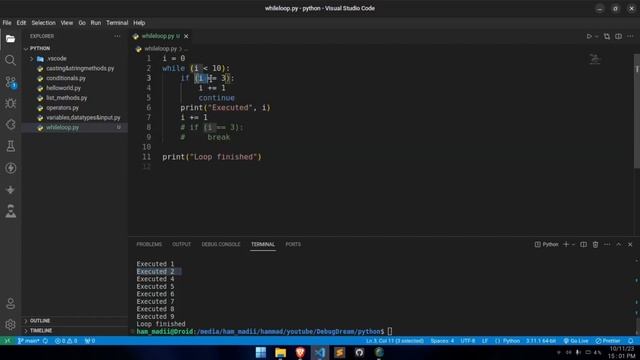Switch to the PROBLEMS panel tab
This screenshot has height=360, width=640.
pyautogui.click(x=149, y=244)
